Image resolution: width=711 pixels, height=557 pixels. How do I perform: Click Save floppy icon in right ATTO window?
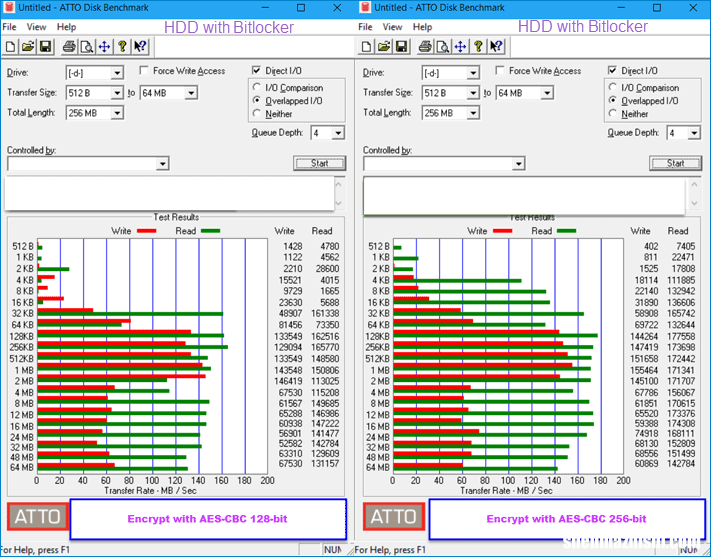401,46
